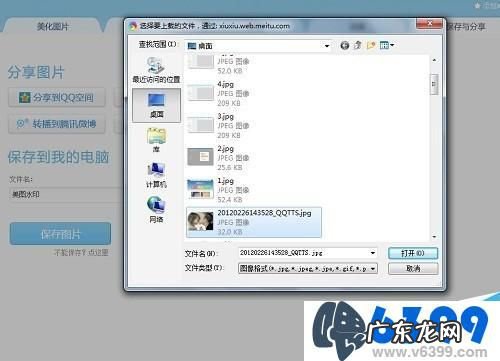Select file name 3.jpg in list
This screenshot has height=361, width=500.
point(226,117)
